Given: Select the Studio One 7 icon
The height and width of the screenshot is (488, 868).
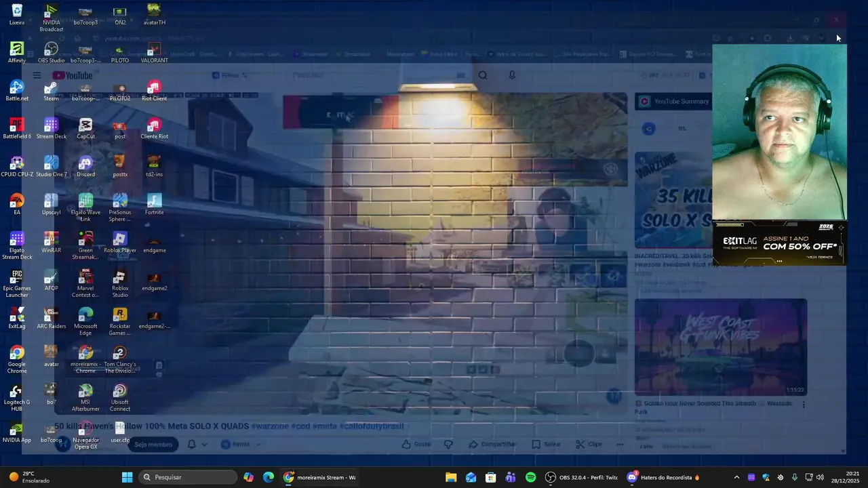Looking at the screenshot, I should pos(51,167).
